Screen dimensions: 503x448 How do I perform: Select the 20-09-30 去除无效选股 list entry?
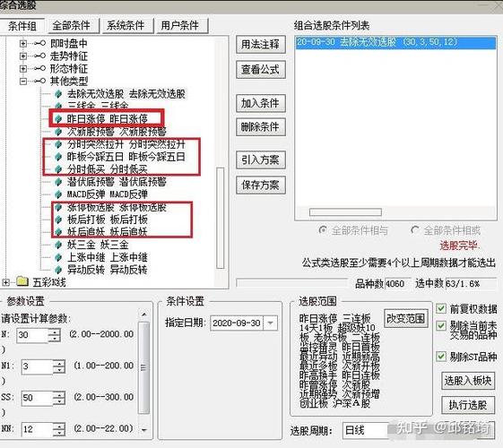(395, 42)
